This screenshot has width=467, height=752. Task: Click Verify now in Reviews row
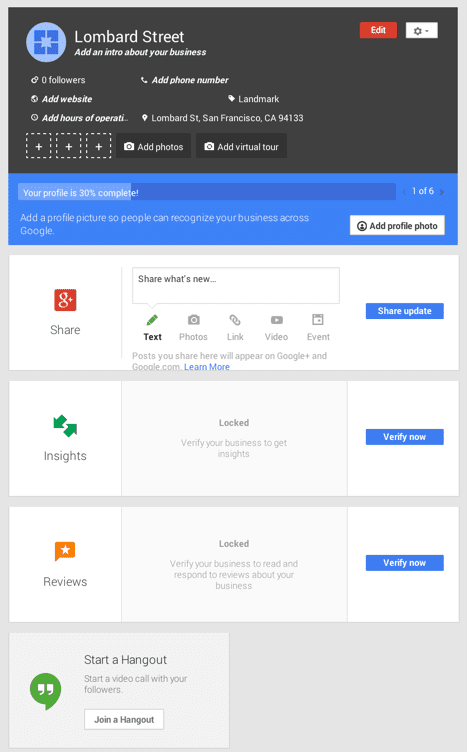405,563
